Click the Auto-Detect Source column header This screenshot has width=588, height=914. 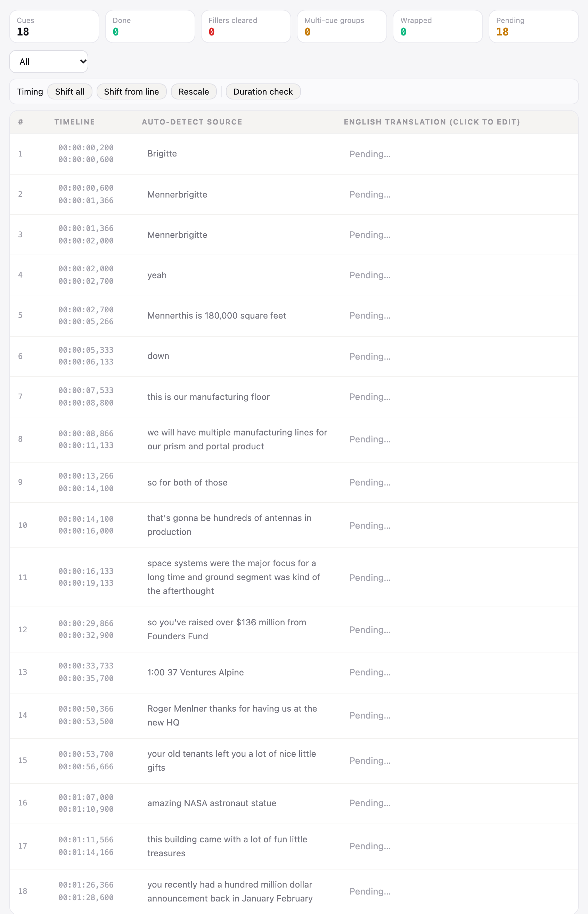[192, 122]
